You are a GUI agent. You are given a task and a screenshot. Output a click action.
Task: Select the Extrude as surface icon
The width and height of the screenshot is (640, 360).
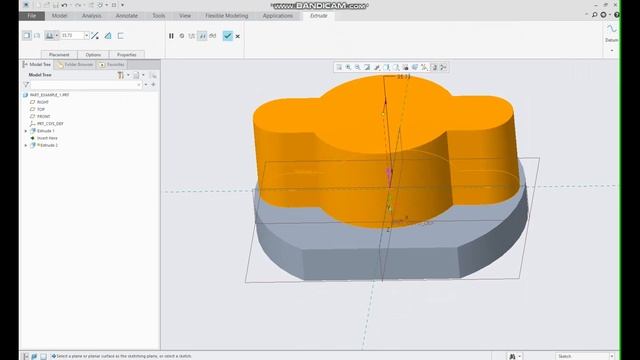[37, 36]
